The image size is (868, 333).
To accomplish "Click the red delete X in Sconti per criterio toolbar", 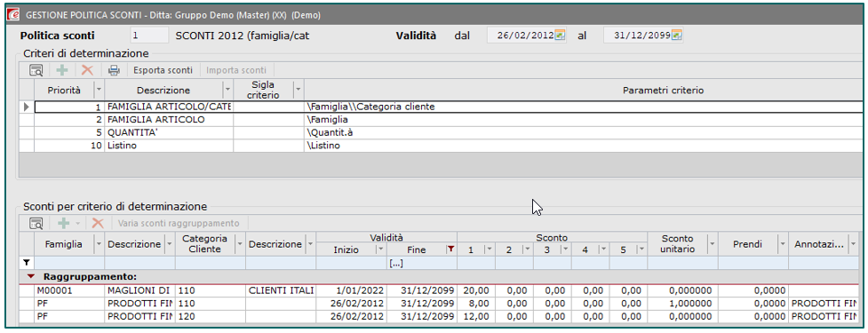I will click(x=98, y=224).
